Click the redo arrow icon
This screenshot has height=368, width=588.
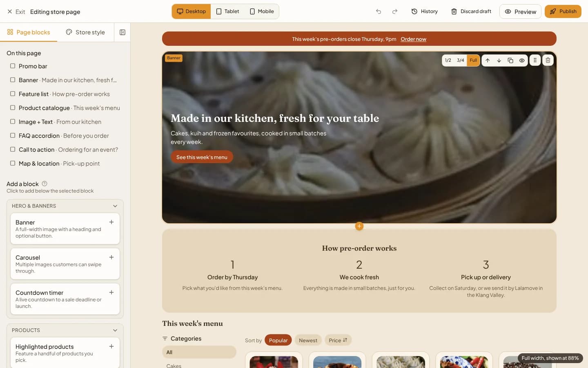[x=395, y=11]
